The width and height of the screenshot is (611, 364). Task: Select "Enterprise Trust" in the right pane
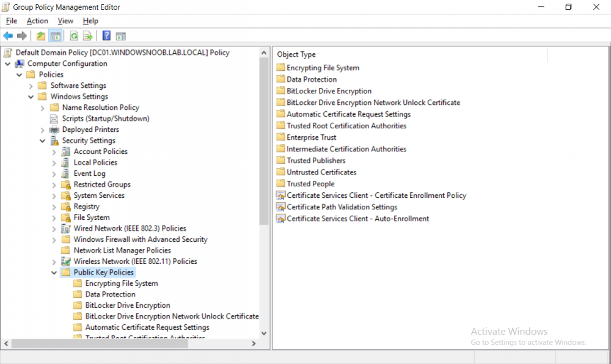click(312, 137)
